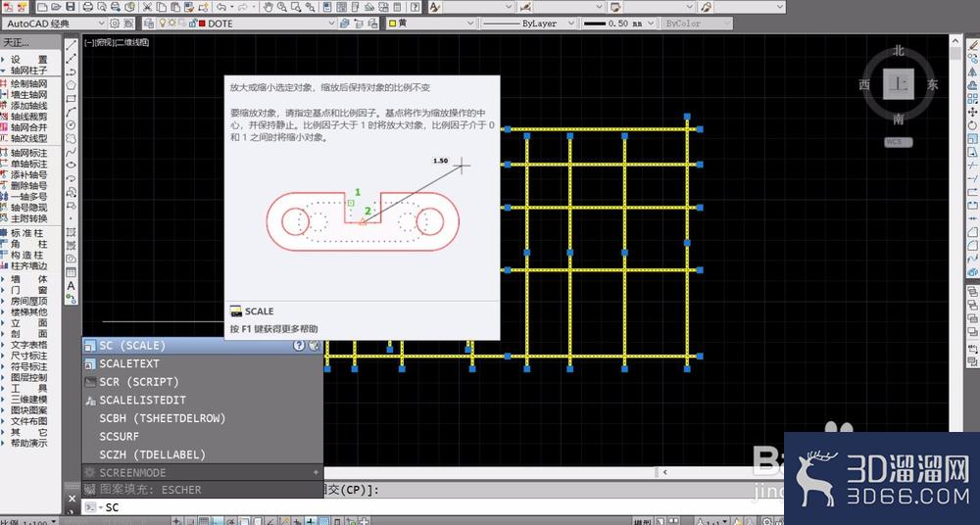Save the drawing with floppy icon
This screenshot has height=525, width=980.
click(71, 7)
